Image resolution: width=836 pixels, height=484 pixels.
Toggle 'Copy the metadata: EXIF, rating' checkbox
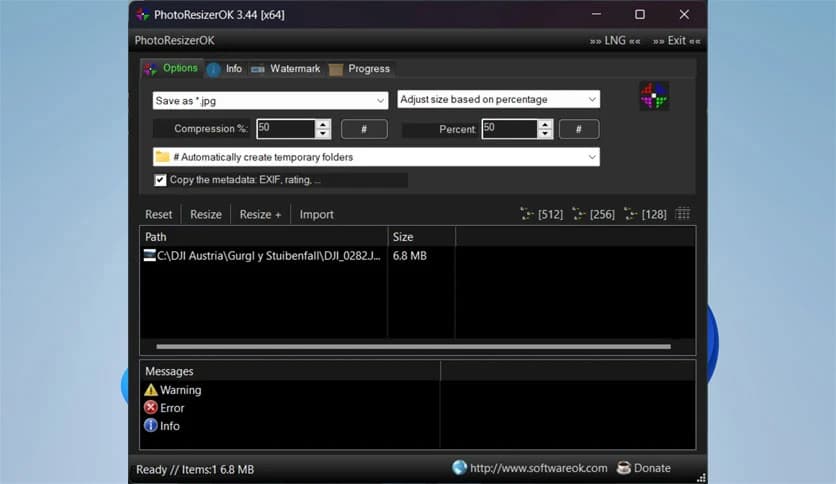[x=160, y=180]
